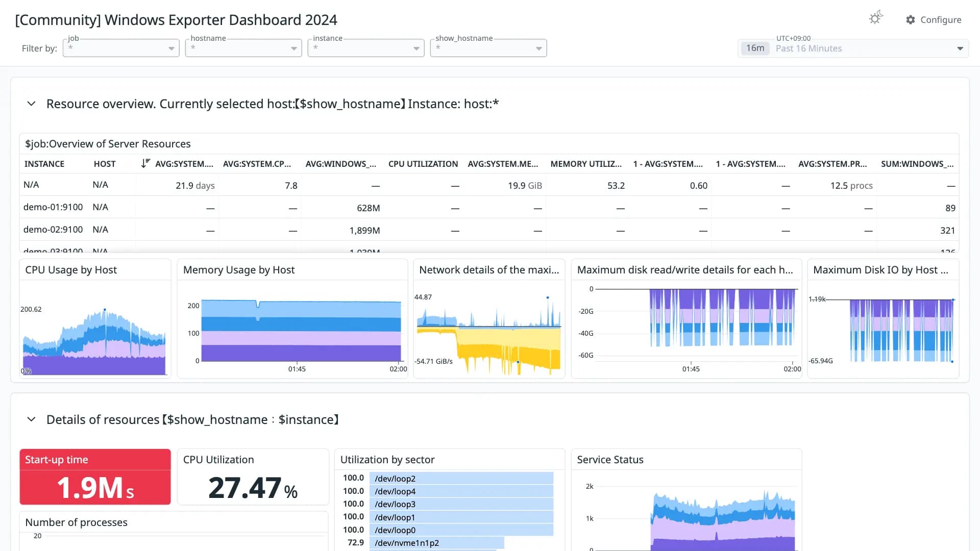Viewport: 980px width, 551px height.
Task: Select the /dev/loop1 bar in Utilization by sector
Action: coord(461,517)
